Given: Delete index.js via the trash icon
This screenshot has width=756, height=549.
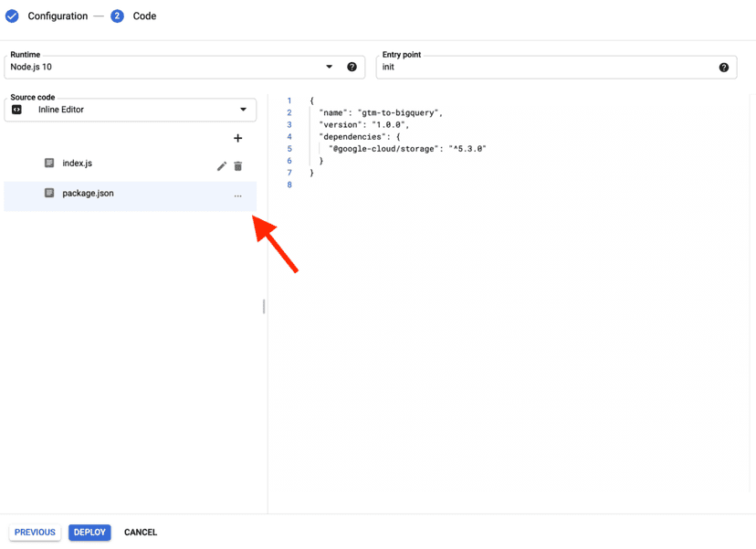Looking at the screenshot, I should point(238,166).
